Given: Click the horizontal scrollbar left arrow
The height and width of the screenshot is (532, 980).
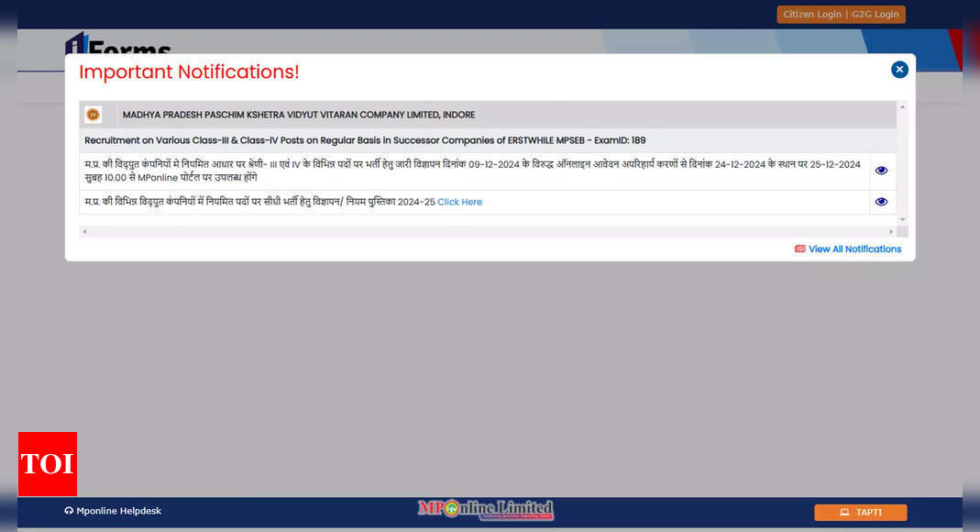Looking at the screenshot, I should coord(84,232).
